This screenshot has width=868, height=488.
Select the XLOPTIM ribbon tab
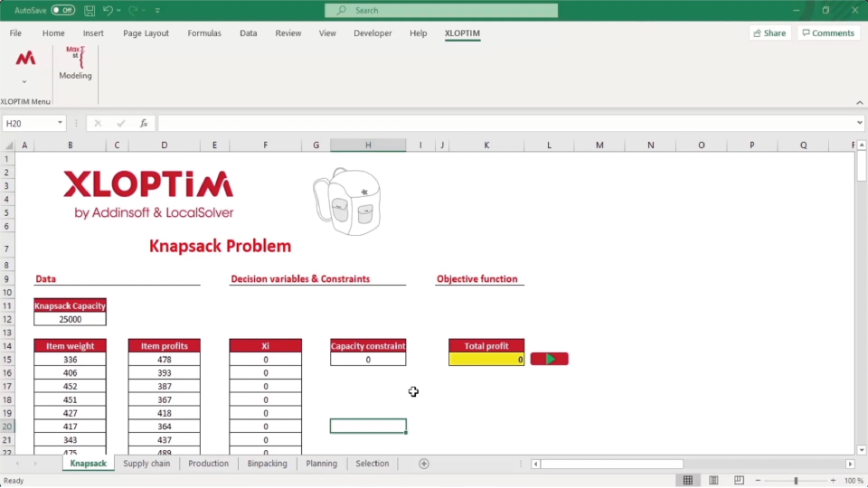pyautogui.click(x=462, y=33)
